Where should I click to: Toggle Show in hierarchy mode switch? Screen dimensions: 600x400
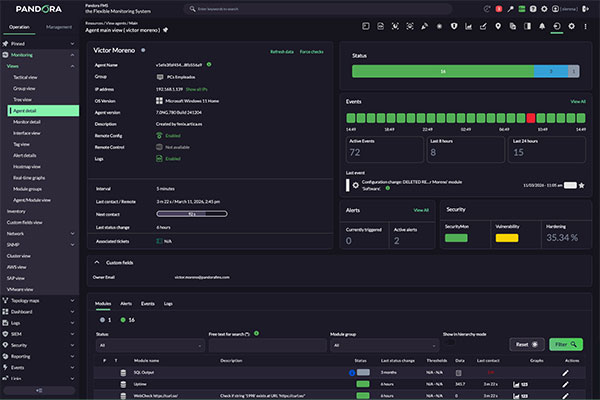pyautogui.click(x=449, y=342)
